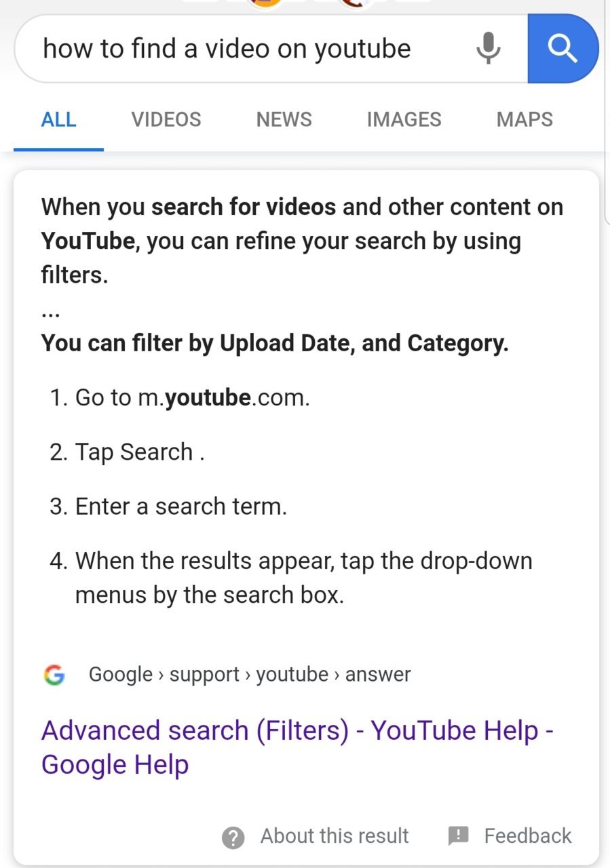Select the MAPS tab
The height and width of the screenshot is (868, 610).
(x=525, y=120)
